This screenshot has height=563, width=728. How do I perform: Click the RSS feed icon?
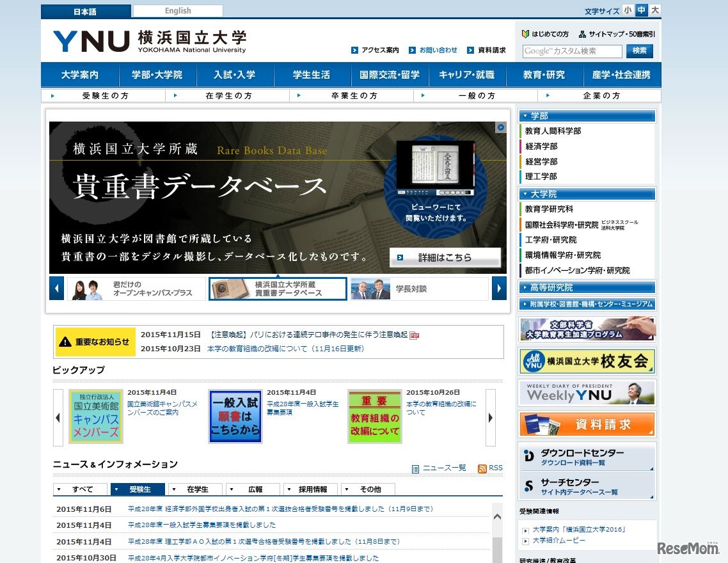click(482, 468)
